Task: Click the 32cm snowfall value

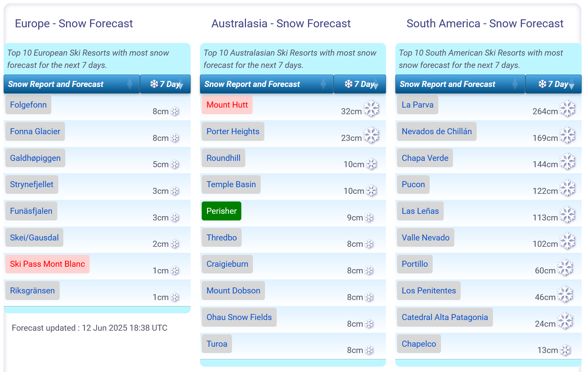Action: (351, 111)
